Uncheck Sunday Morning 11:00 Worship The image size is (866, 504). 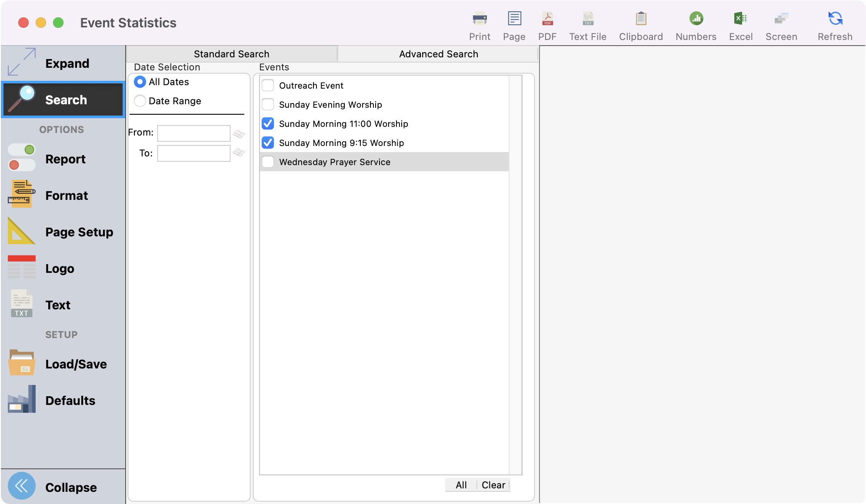[268, 124]
